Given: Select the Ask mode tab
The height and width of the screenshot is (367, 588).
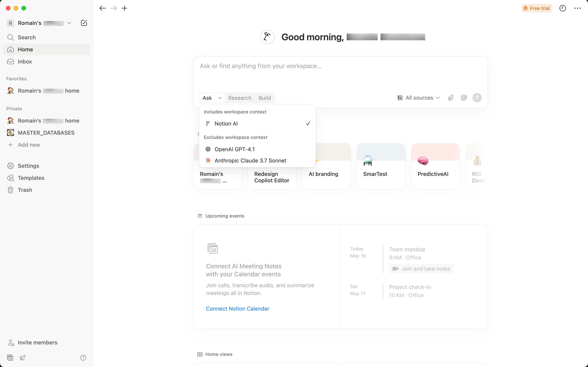Looking at the screenshot, I should (207, 98).
